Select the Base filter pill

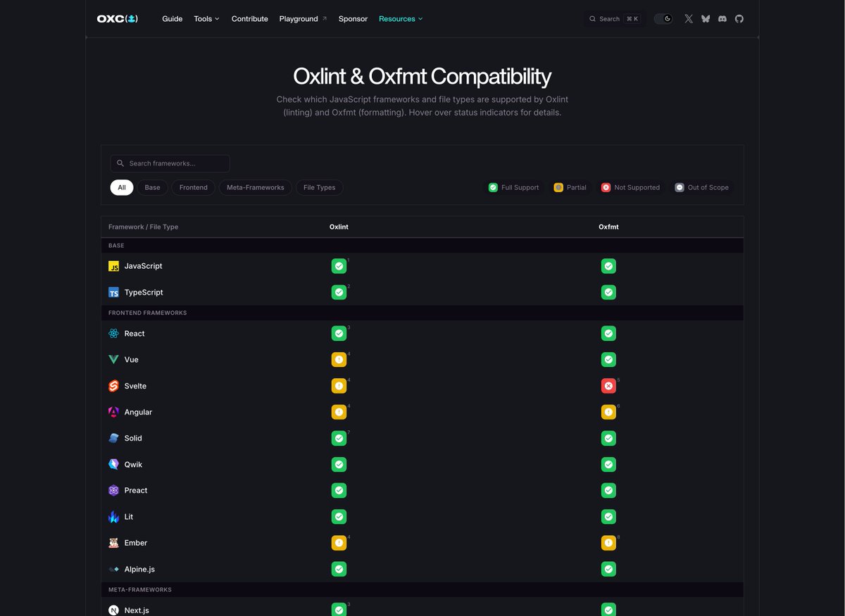coord(152,187)
